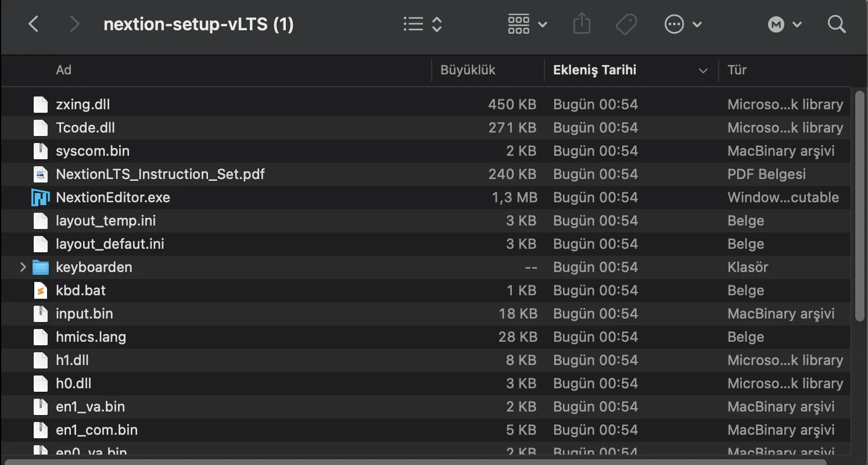Select the hmics.lang file name
Image resolution: width=868 pixels, height=465 pixels.
[91, 337]
